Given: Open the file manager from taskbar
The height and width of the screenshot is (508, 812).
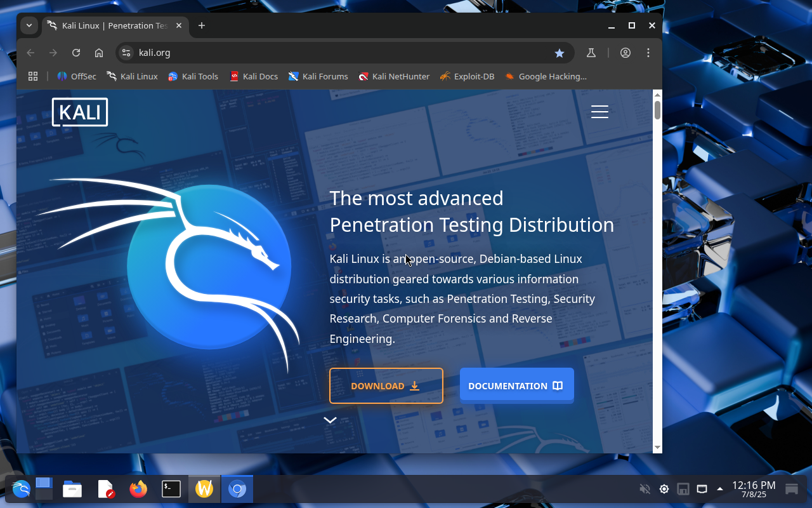Looking at the screenshot, I should point(72,489).
